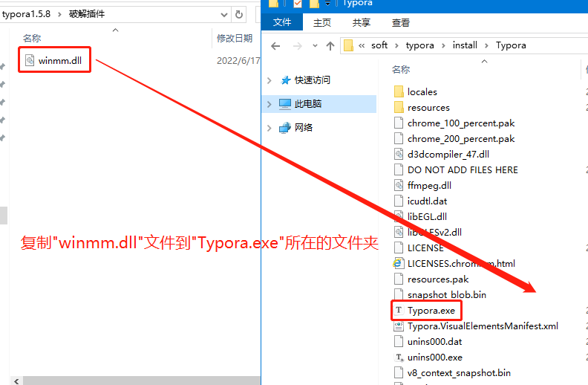Open the 主页 ribbon tab

(x=322, y=23)
